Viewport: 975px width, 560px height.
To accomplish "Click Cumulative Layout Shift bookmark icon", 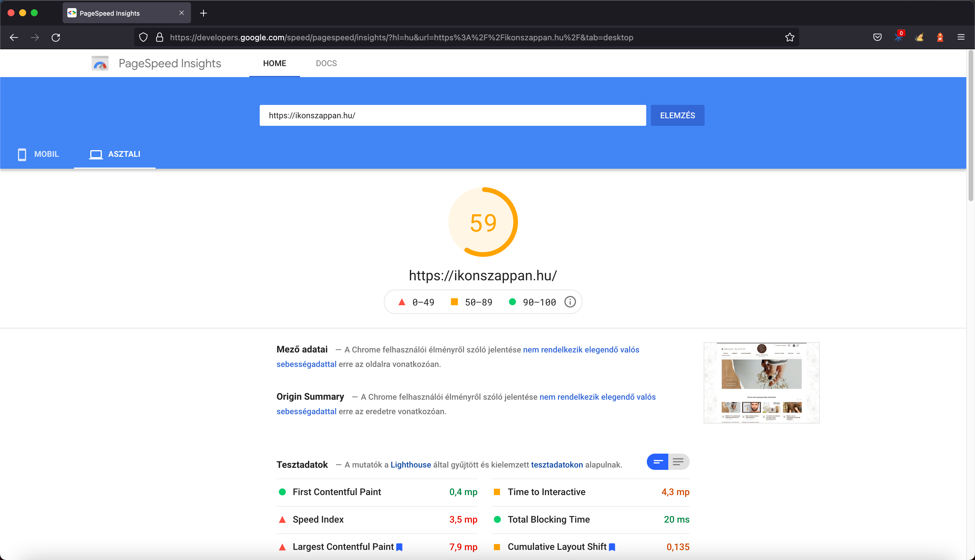I will [612, 547].
